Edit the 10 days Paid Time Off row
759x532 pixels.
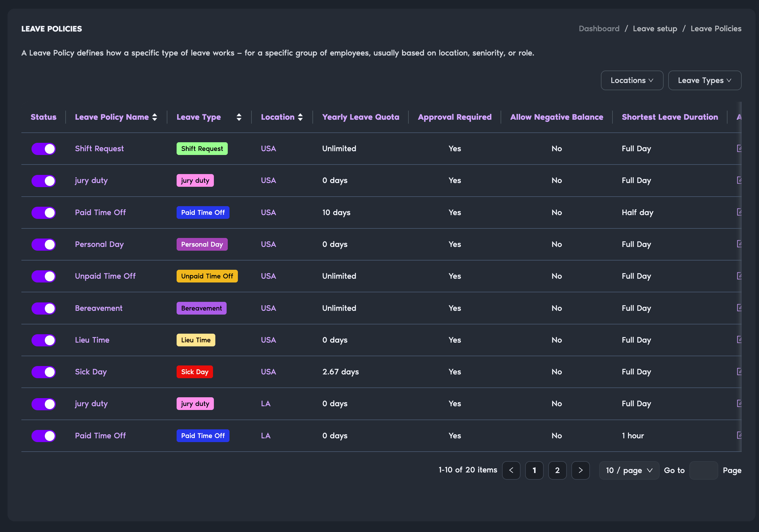pos(739,212)
